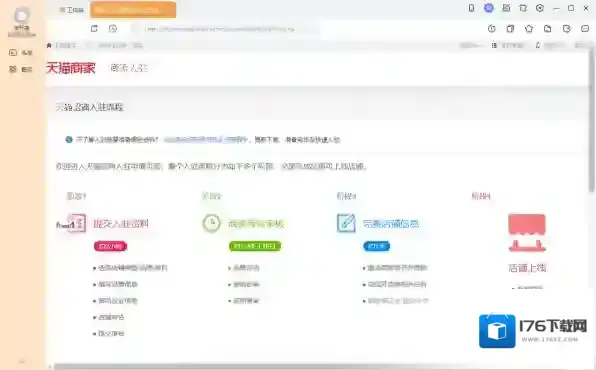Click the clock icon of stage 2

pyautogui.click(x=211, y=223)
